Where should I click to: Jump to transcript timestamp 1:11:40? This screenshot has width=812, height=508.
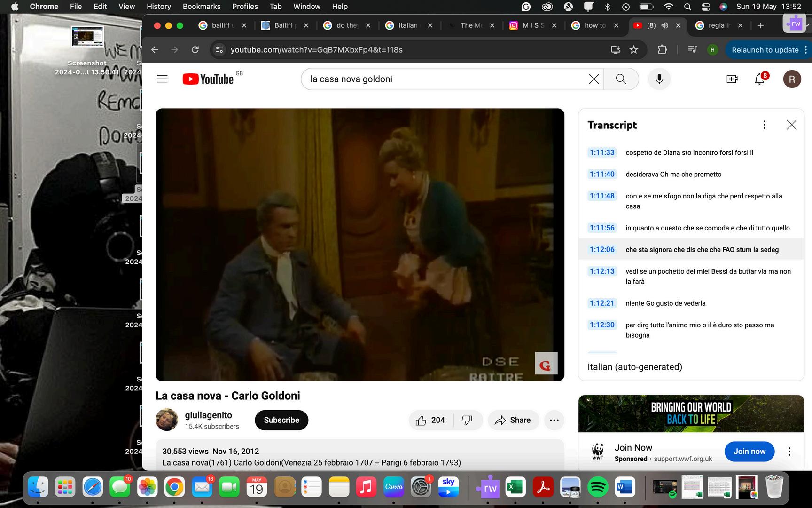[602, 174]
